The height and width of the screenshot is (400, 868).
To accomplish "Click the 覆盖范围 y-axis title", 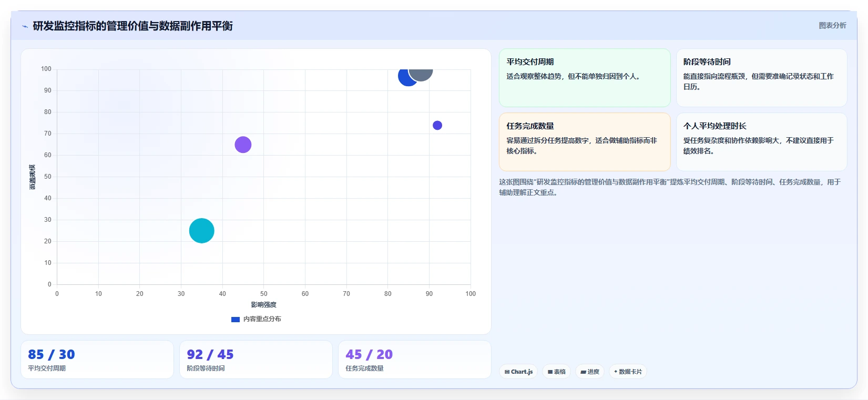I will [33, 177].
